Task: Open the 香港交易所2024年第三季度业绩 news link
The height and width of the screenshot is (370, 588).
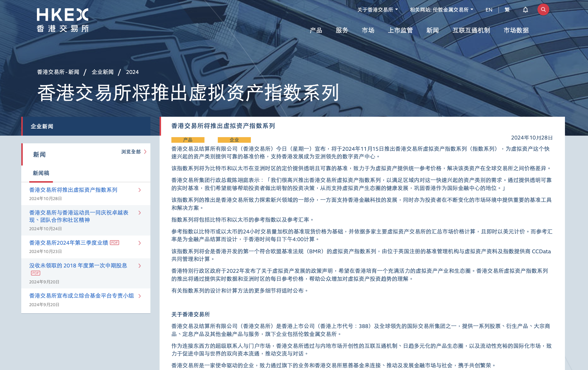Action: pos(69,243)
